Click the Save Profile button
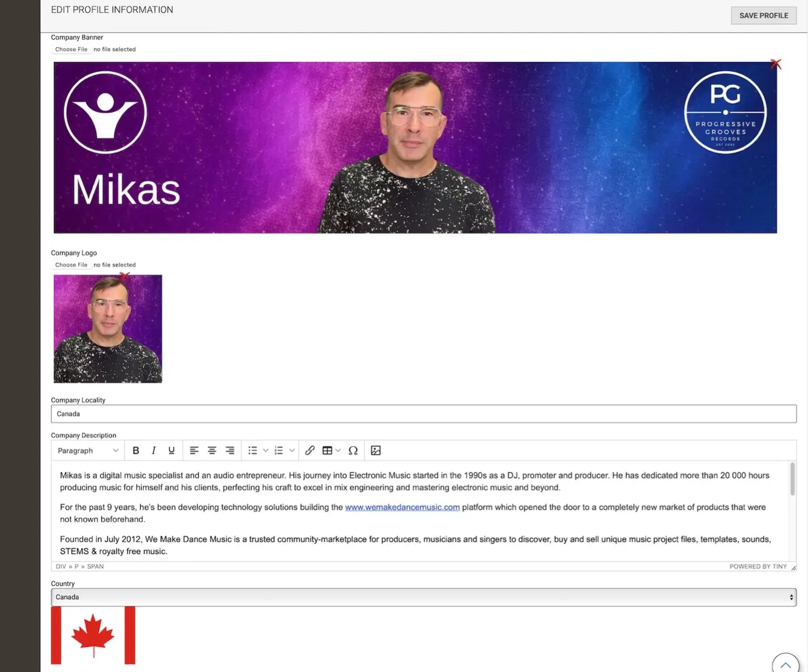The width and height of the screenshot is (808, 672). 763,16
